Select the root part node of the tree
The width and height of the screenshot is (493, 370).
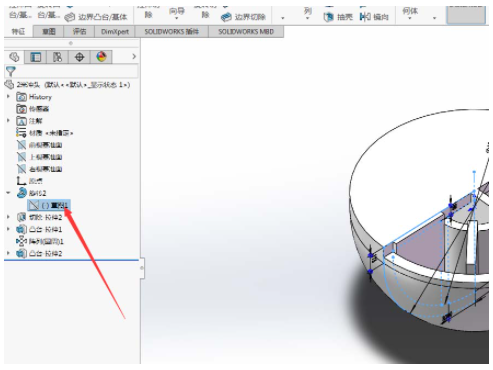point(67,85)
